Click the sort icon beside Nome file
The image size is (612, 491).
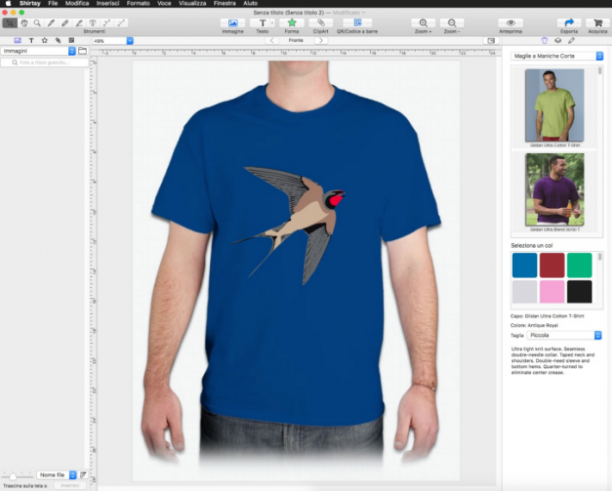point(83,475)
